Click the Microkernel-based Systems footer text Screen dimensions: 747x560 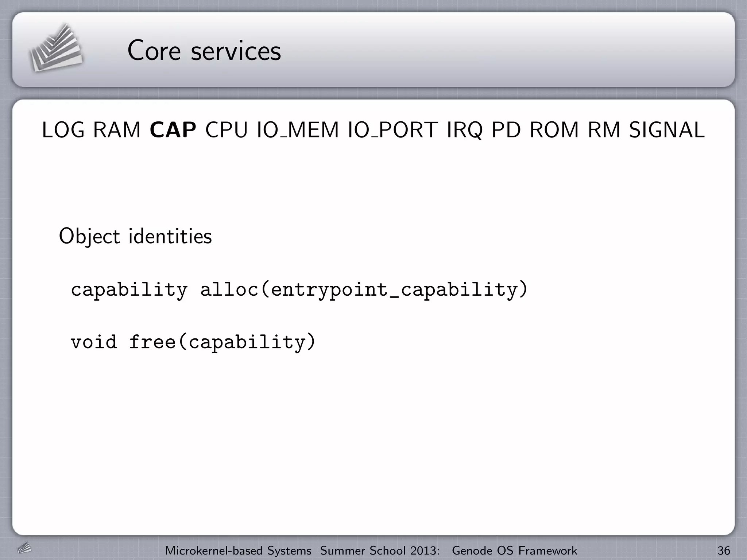(238, 550)
